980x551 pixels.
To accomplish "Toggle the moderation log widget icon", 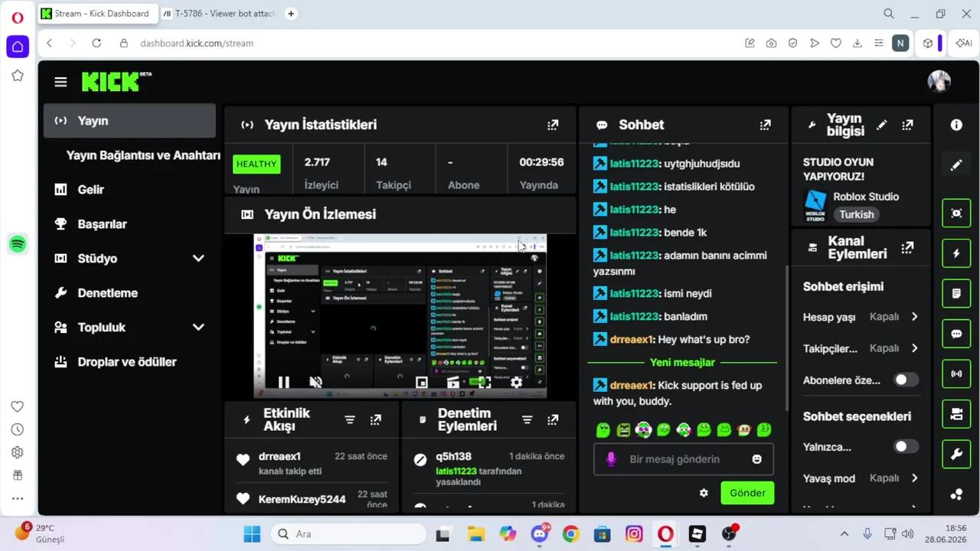I will coord(956,293).
